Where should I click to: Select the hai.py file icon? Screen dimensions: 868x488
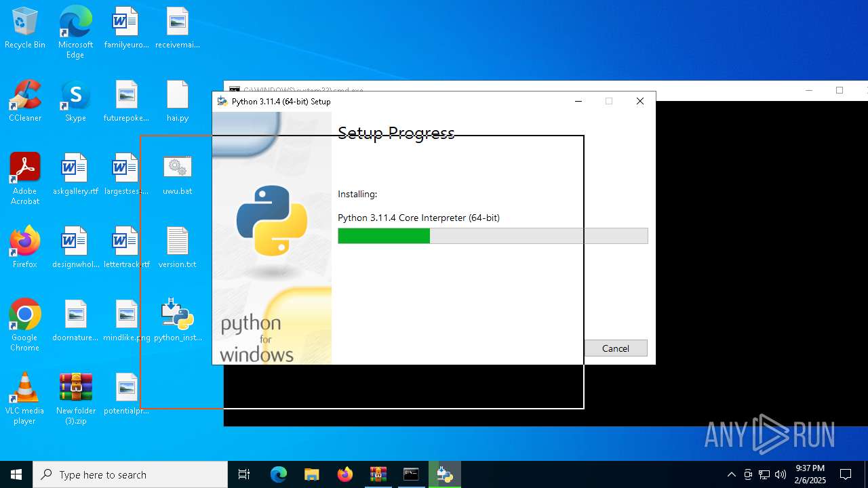(x=178, y=102)
